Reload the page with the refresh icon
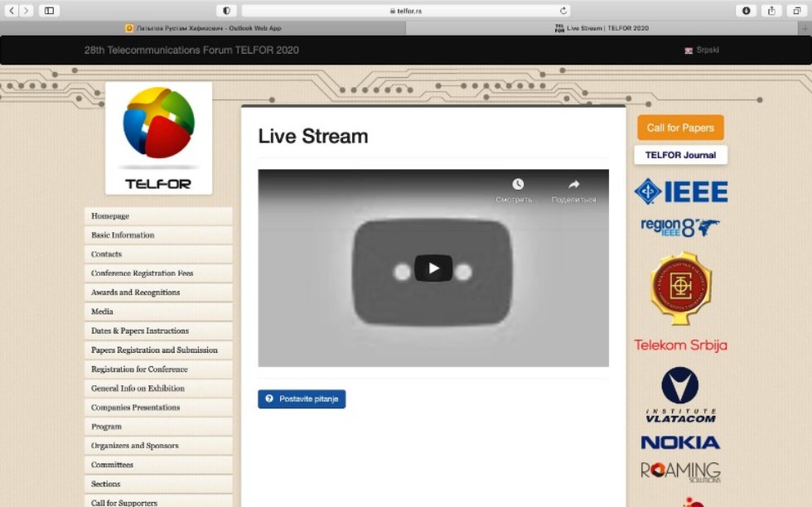The height and width of the screenshot is (507, 812). (x=563, y=11)
